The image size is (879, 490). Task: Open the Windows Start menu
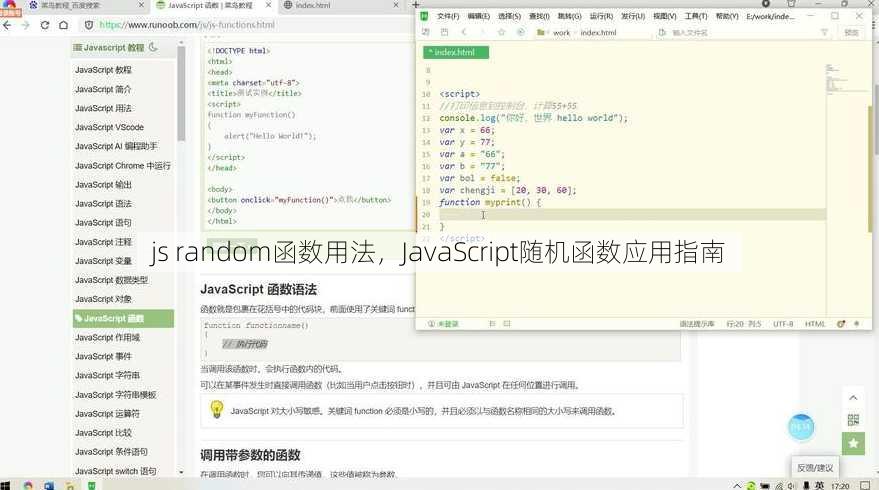(6, 486)
